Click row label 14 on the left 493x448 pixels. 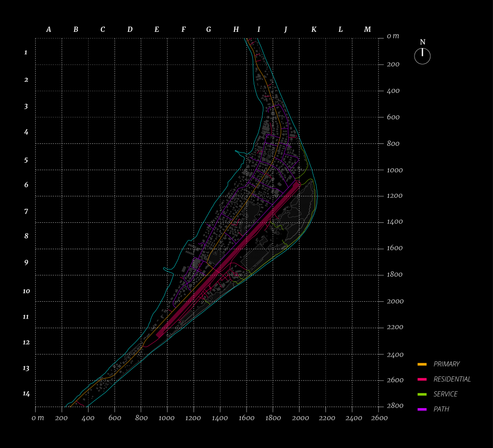click(x=26, y=394)
